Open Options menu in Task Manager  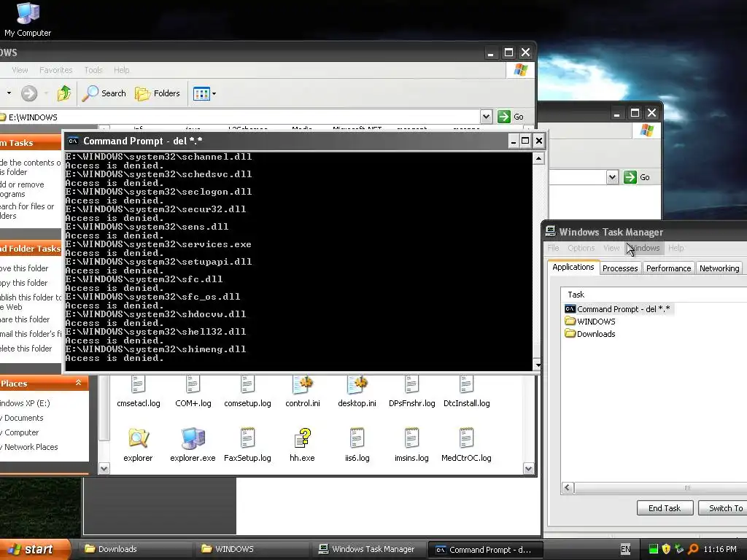point(581,248)
